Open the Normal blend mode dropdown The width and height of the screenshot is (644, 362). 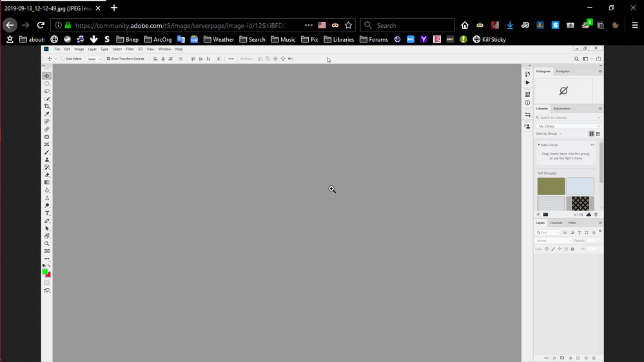554,241
